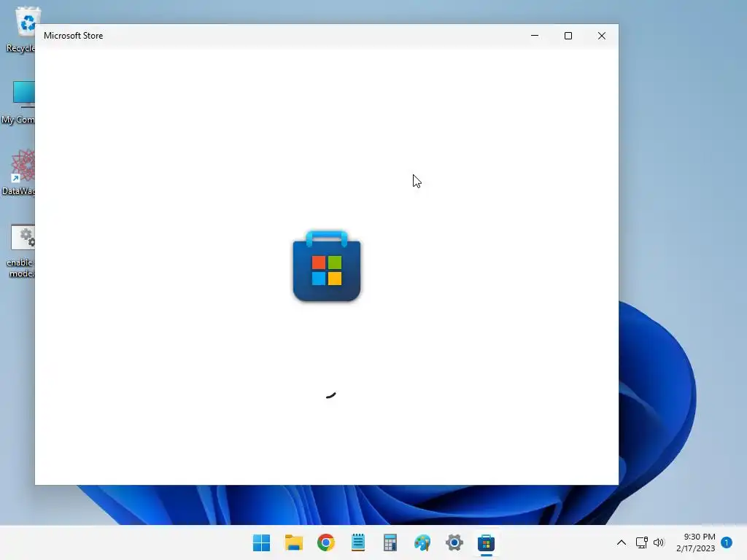Image resolution: width=747 pixels, height=560 pixels.
Task: Click the Microsoft Store title text
Action: click(x=74, y=36)
